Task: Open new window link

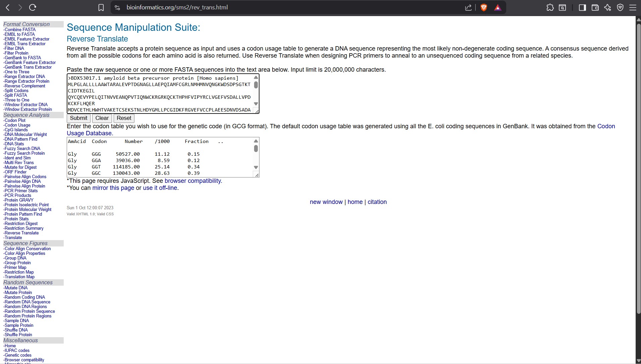Action: pos(326,202)
